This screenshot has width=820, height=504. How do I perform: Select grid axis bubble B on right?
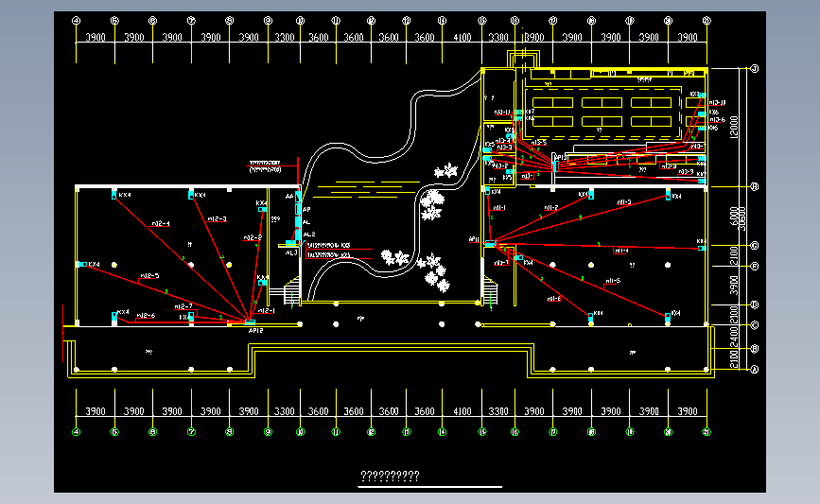[x=755, y=348]
